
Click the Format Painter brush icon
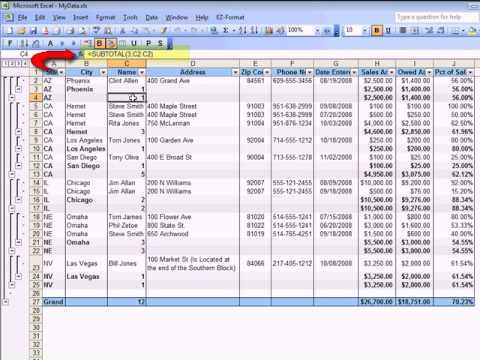164,31
